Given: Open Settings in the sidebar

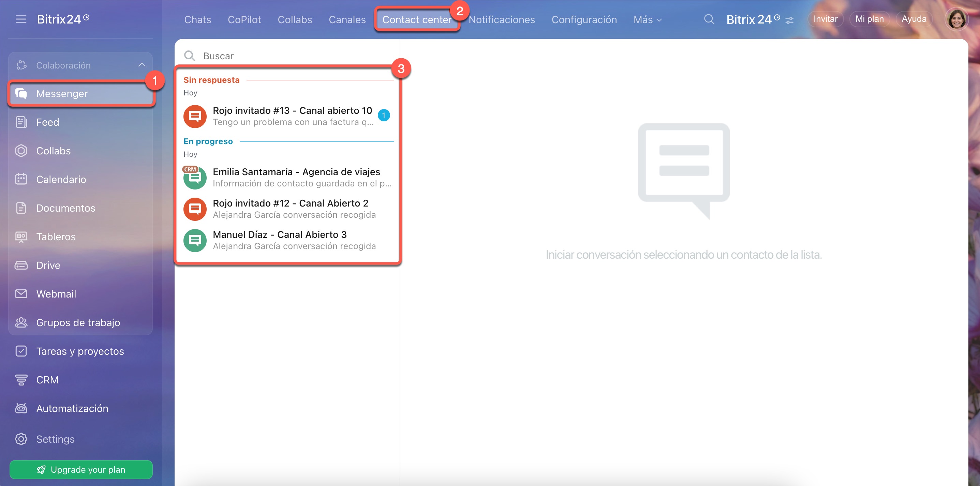Looking at the screenshot, I should click(81, 439).
